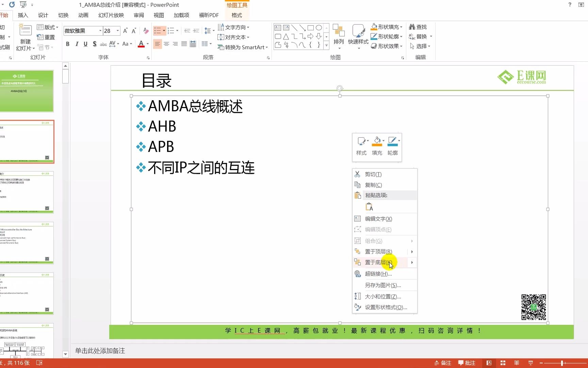
Task: Toggle center text alignment
Action: coord(166,44)
